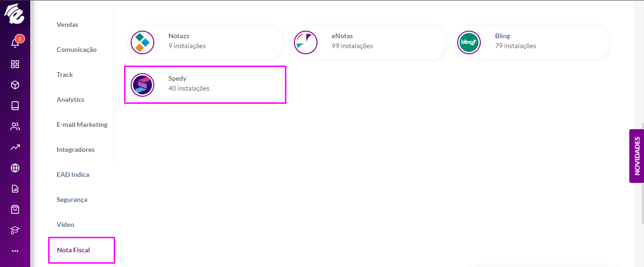Click the graduation cap icon
This screenshot has width=644, height=267.
(x=15, y=230)
